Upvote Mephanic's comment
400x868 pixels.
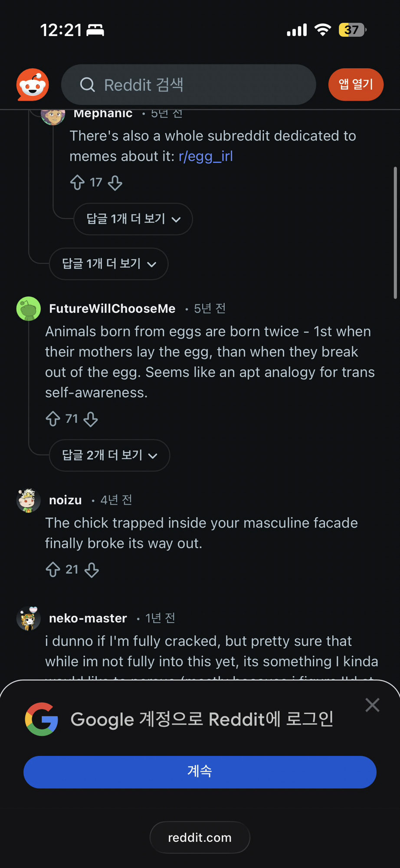click(x=77, y=182)
